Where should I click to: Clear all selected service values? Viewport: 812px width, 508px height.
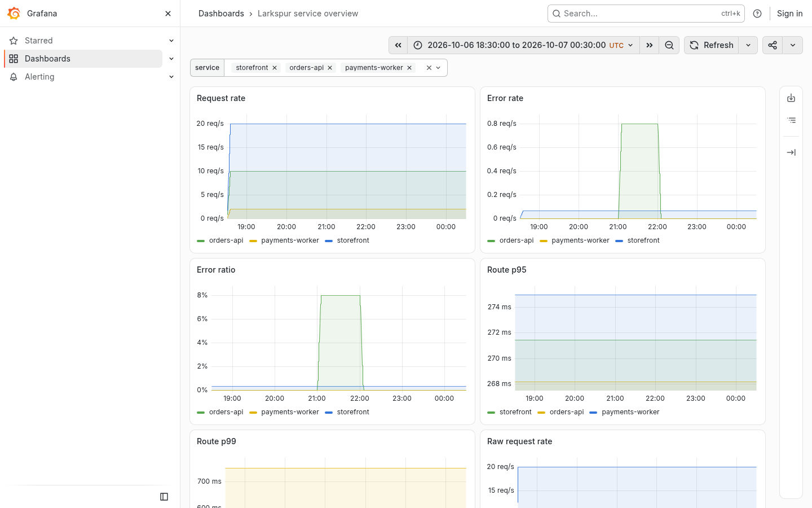tap(429, 68)
